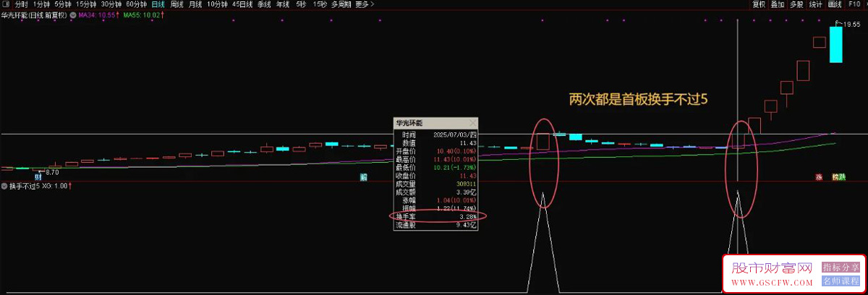Click the 成交量 309311 row in popup
Viewport: 868px width, 295px height.
coord(435,184)
